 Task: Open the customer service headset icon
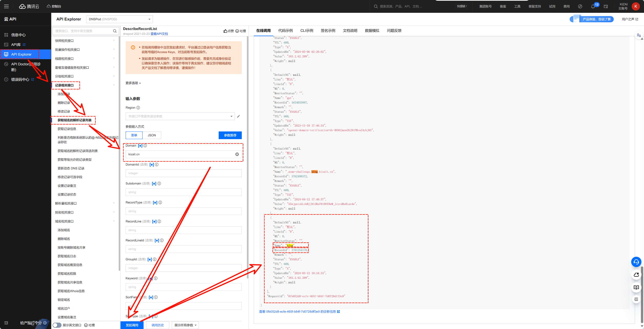click(x=636, y=262)
